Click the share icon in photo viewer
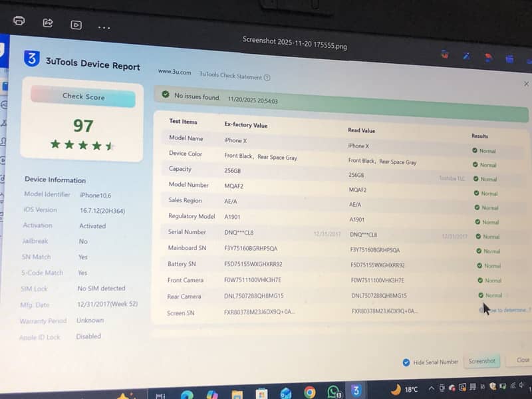The image size is (532, 399). (x=48, y=23)
